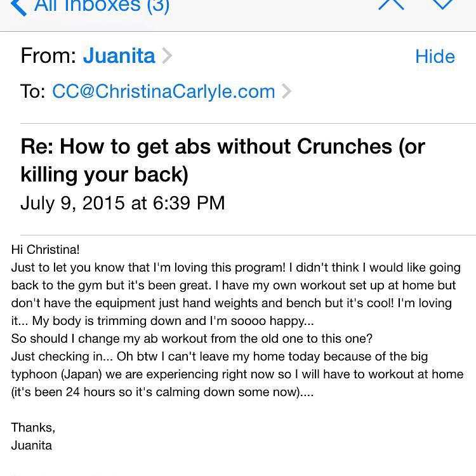Tap the Juanita signature at the bottom

32,446
